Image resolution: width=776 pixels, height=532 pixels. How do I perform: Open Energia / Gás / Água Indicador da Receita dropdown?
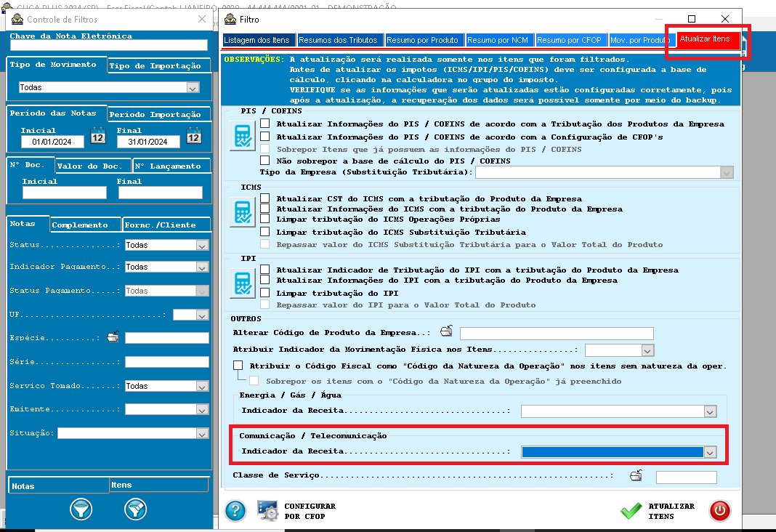710,412
